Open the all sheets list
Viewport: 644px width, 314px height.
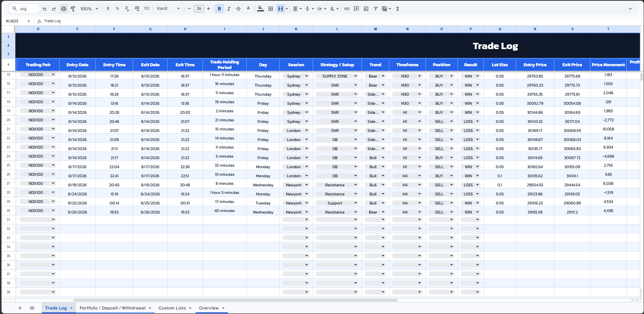[32, 308]
